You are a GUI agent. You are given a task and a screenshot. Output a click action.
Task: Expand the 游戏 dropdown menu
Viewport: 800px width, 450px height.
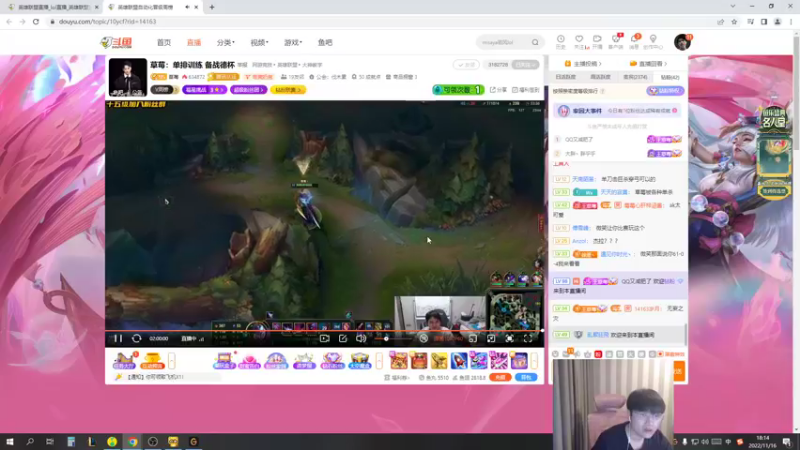293,42
